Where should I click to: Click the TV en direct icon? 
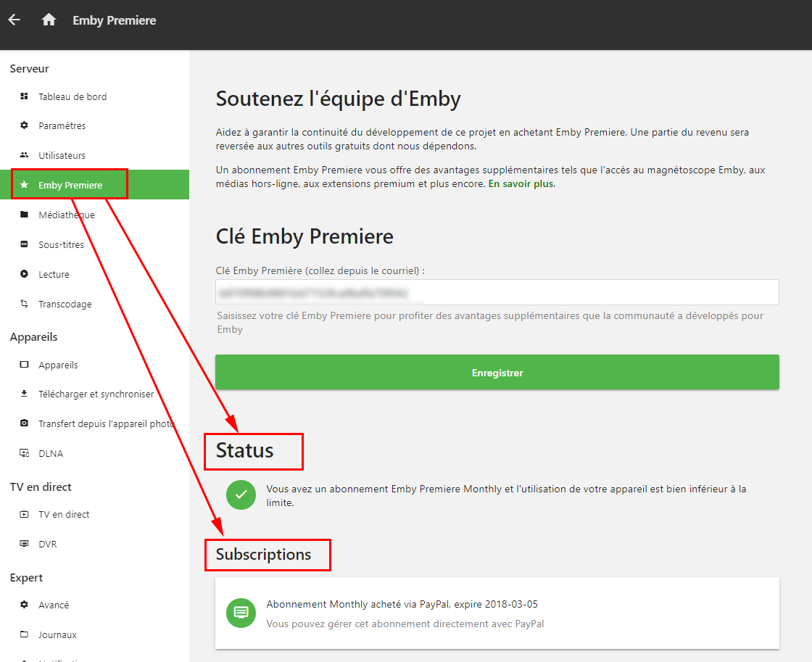point(24,514)
